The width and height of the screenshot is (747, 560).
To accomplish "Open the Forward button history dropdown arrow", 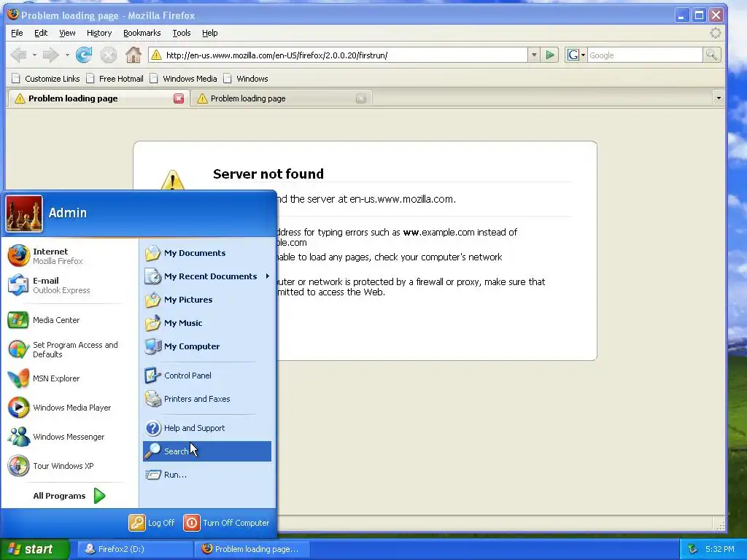I will pyautogui.click(x=67, y=55).
